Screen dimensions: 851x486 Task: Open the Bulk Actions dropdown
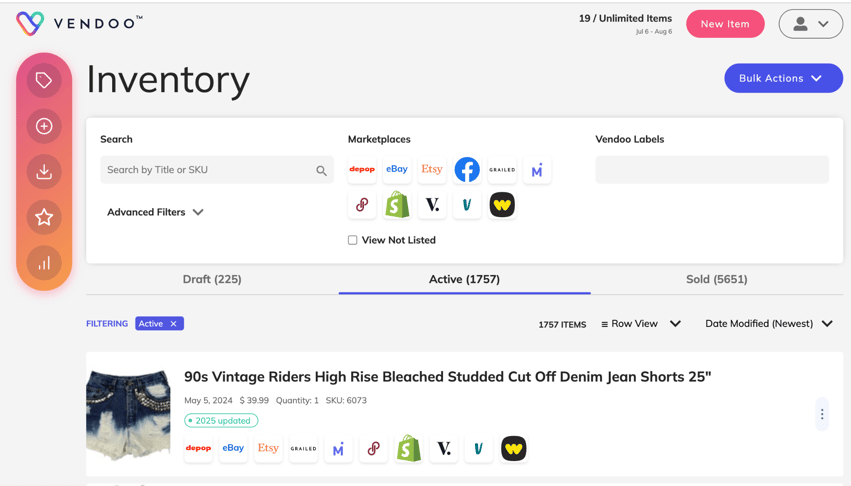pos(783,78)
